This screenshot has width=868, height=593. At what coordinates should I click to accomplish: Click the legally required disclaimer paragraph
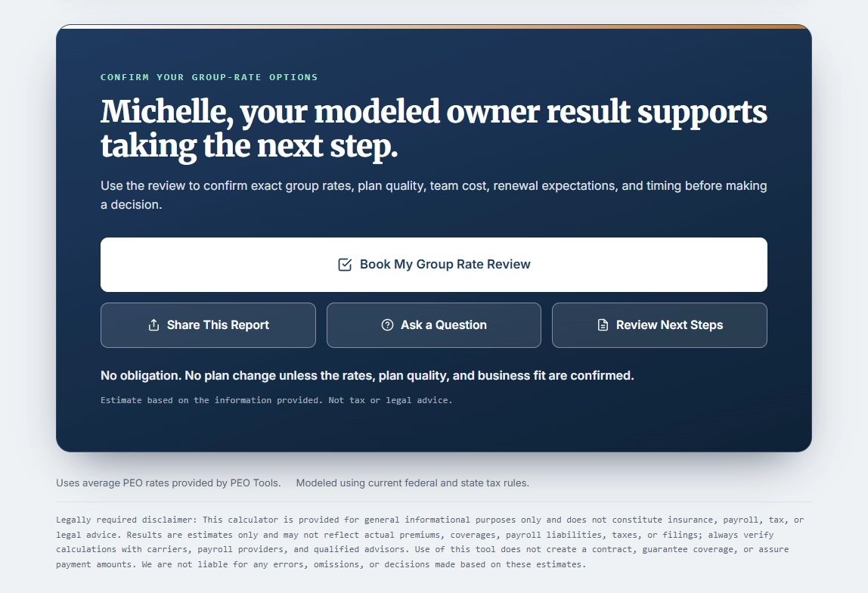click(430, 542)
